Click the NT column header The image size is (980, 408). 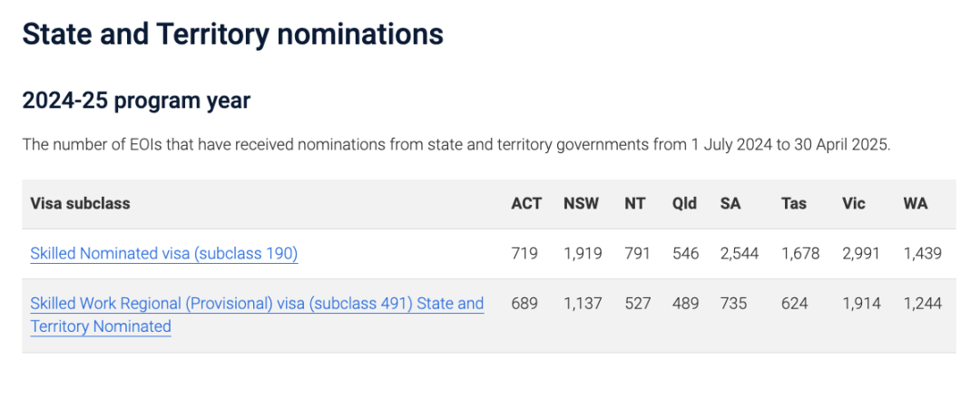pyautogui.click(x=635, y=204)
